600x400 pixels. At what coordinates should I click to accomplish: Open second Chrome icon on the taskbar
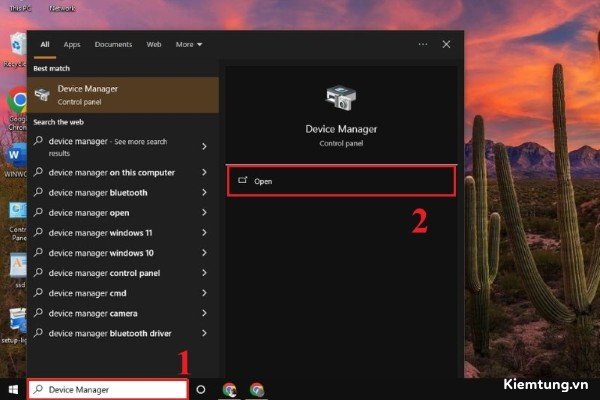point(257,390)
